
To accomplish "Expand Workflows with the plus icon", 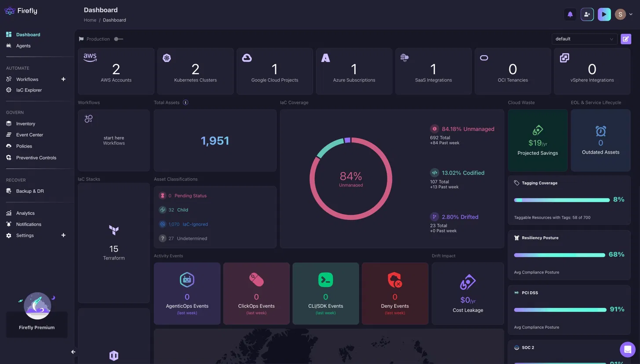I will coord(63,79).
